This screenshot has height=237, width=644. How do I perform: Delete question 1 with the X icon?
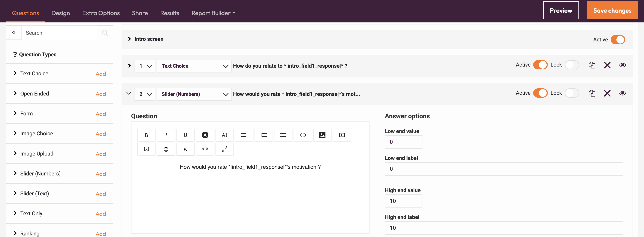click(607, 65)
